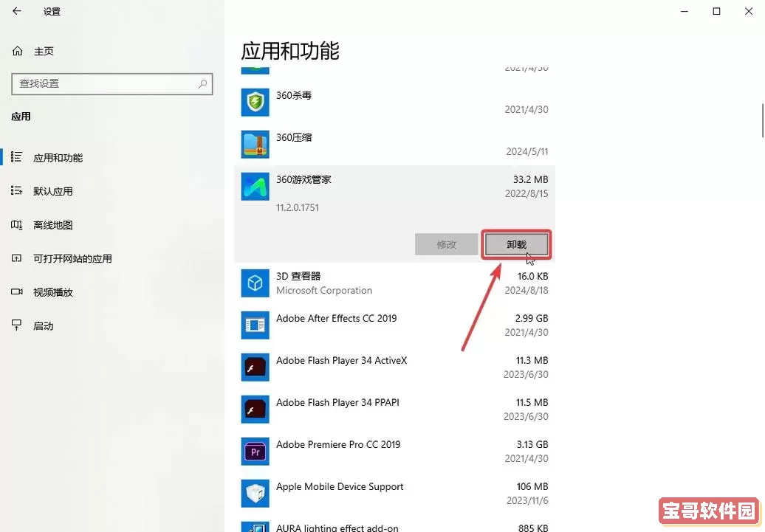
Task: Open 可打开网站的应用 in the sidebar
Action: tap(72, 258)
